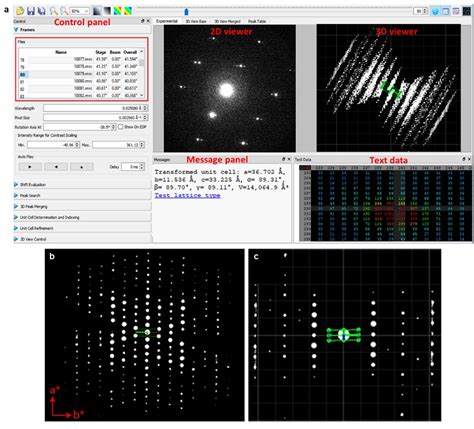Screen dimensions: 474x429
Task: Click the blue 3D cube view icon
Action: tap(435, 11)
